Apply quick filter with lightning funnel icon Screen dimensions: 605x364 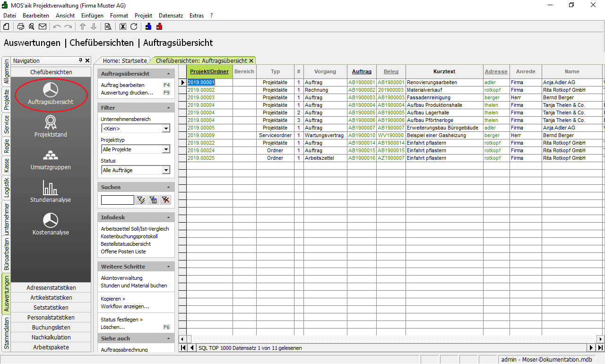click(141, 200)
